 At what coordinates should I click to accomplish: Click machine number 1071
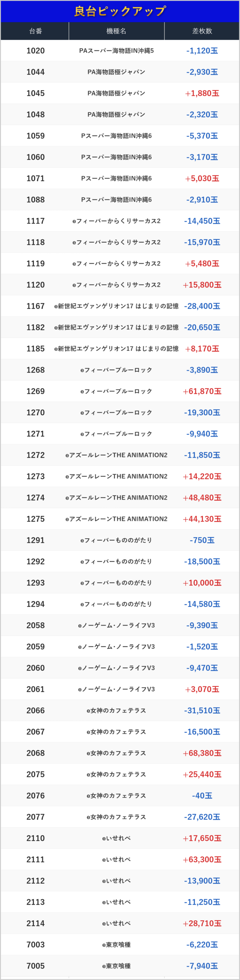[36, 178]
